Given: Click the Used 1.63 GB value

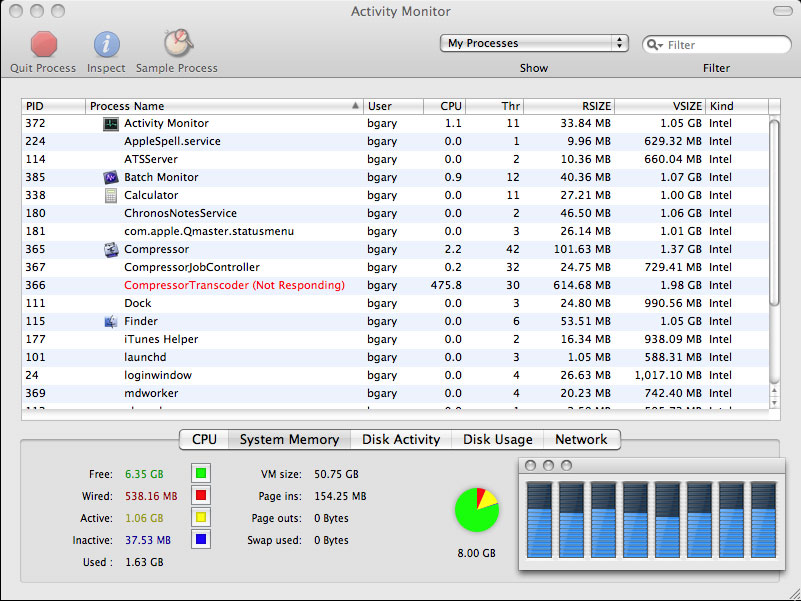Looking at the screenshot, I should tap(145, 562).
